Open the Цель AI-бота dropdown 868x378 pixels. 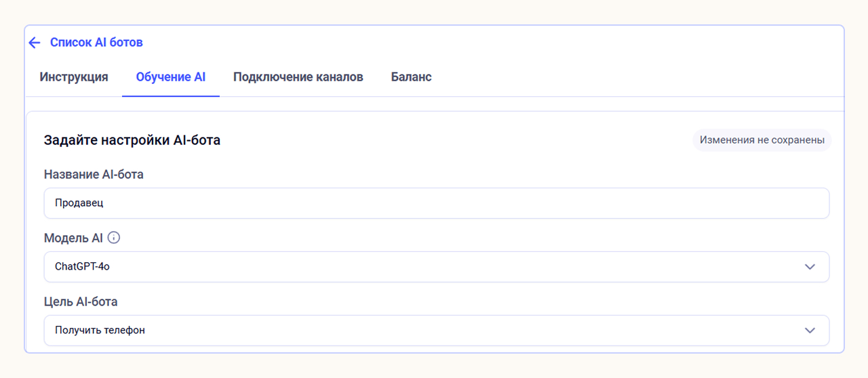coord(437,331)
